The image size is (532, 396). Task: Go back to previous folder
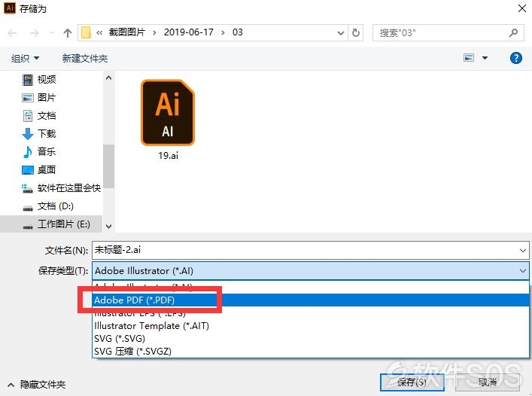tap(12, 33)
